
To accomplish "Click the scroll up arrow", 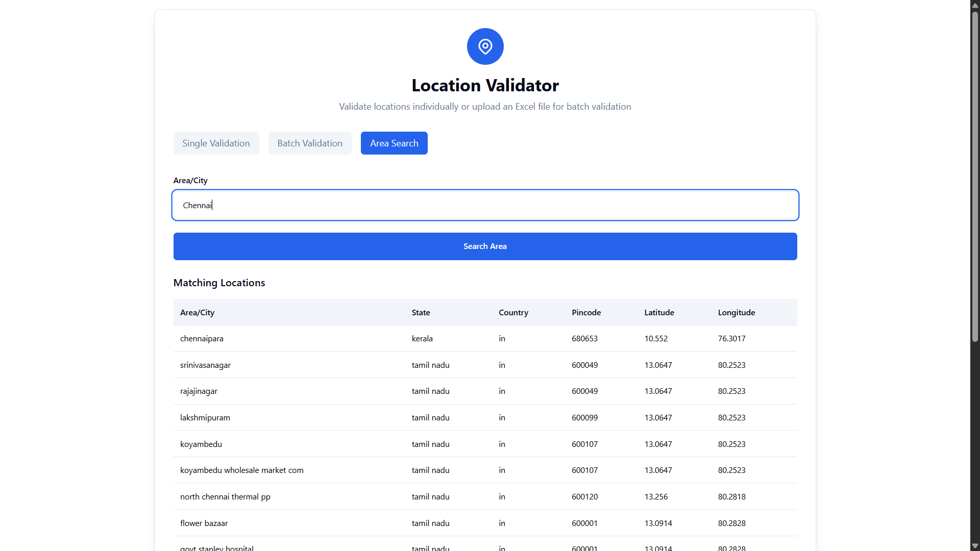I will (x=974, y=5).
